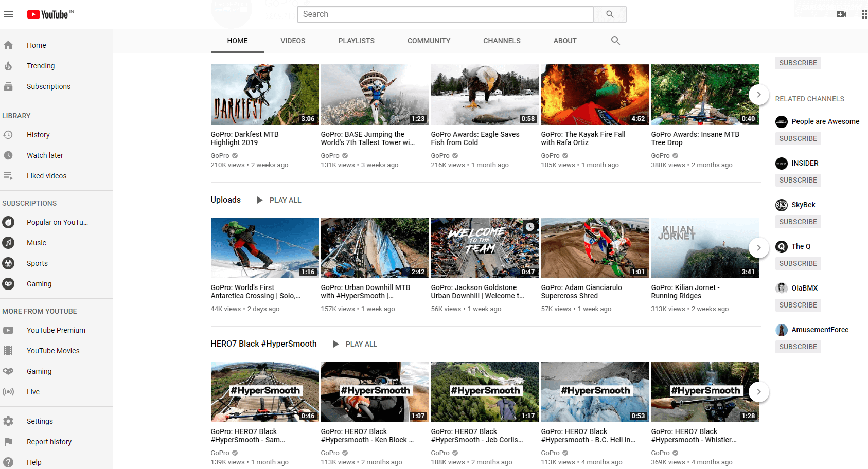Click the Popular on YouTube channel icon
This screenshot has width=868, height=469.
[x=8, y=222]
